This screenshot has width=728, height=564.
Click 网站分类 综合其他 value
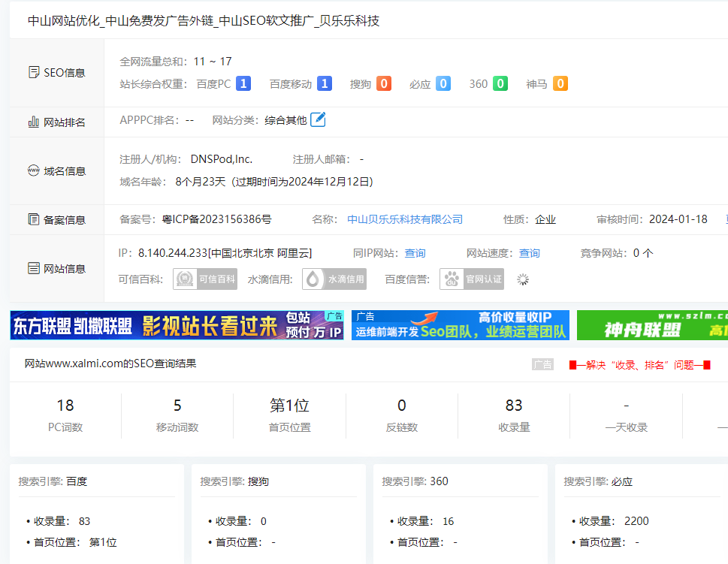286,120
